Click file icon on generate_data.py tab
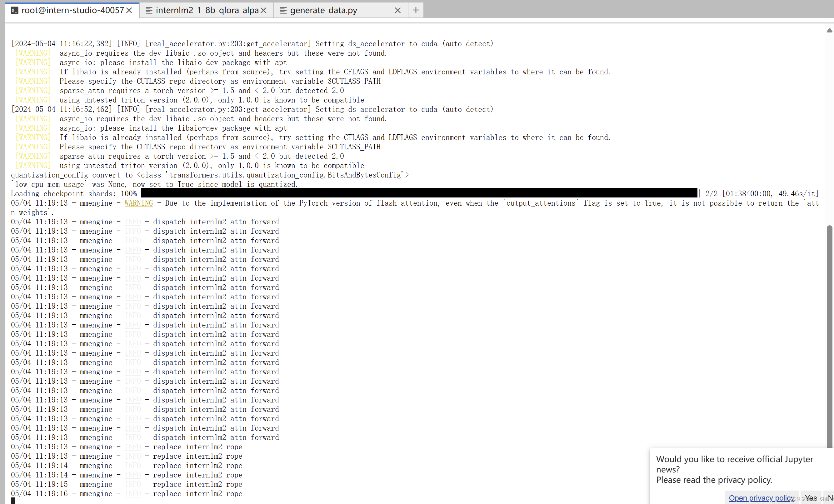This screenshot has height=504, width=834. click(283, 11)
